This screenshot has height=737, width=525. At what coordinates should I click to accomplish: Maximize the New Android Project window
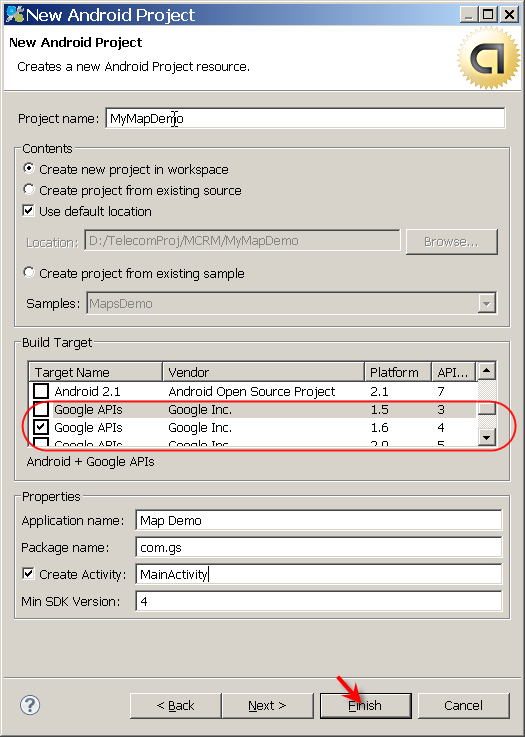point(488,15)
